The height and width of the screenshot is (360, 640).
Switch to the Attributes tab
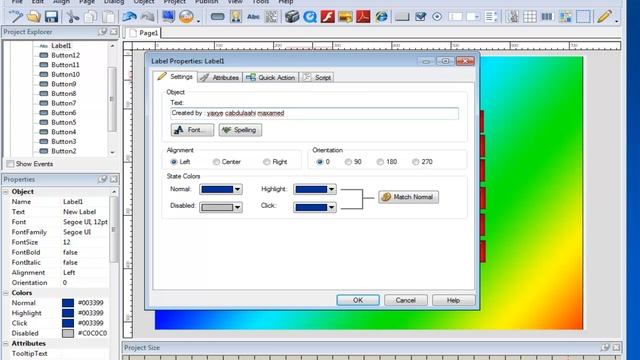[220, 77]
